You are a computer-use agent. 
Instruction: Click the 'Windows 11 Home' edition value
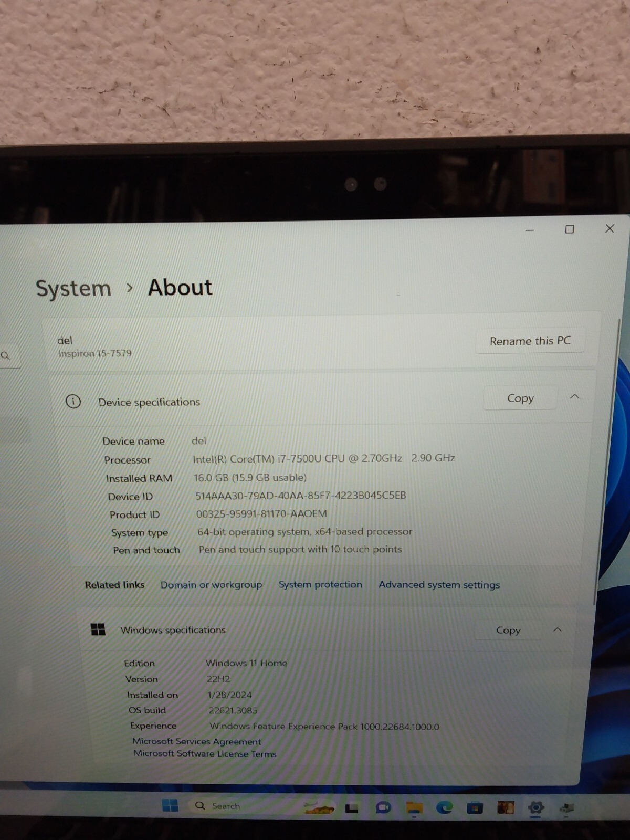[247, 663]
